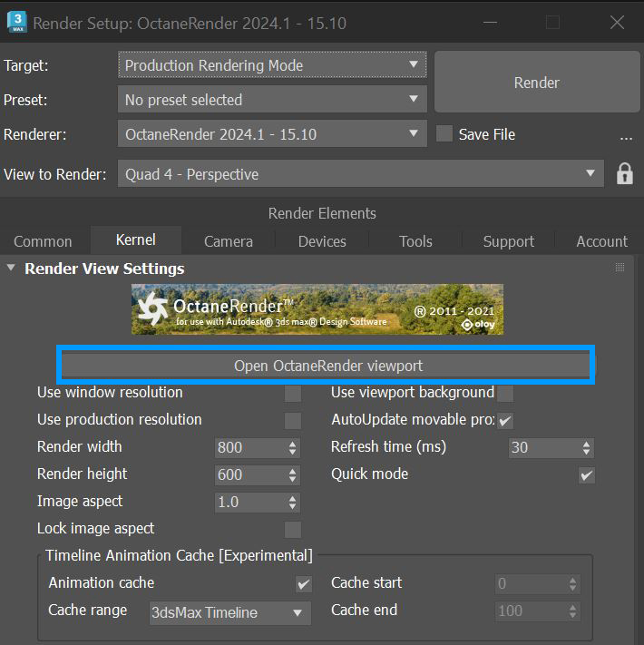The height and width of the screenshot is (645, 644).
Task: Open the View to Render dropdown
Action: coord(361,173)
